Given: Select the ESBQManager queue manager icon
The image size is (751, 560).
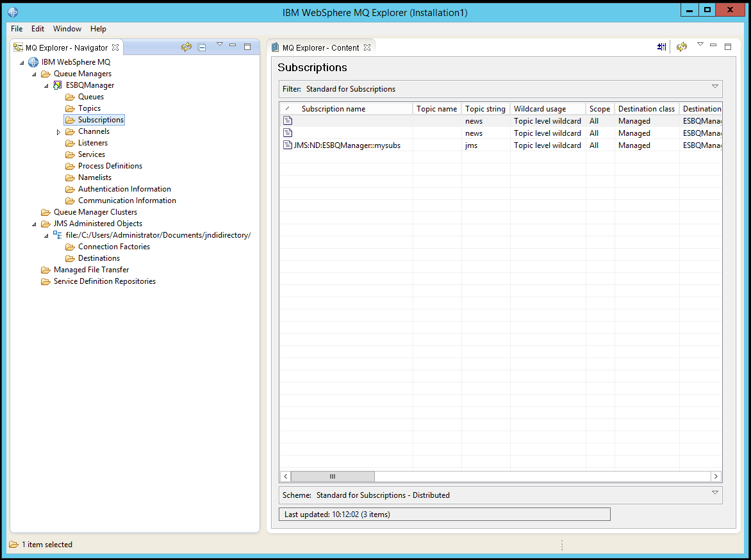Looking at the screenshot, I should pyautogui.click(x=59, y=85).
